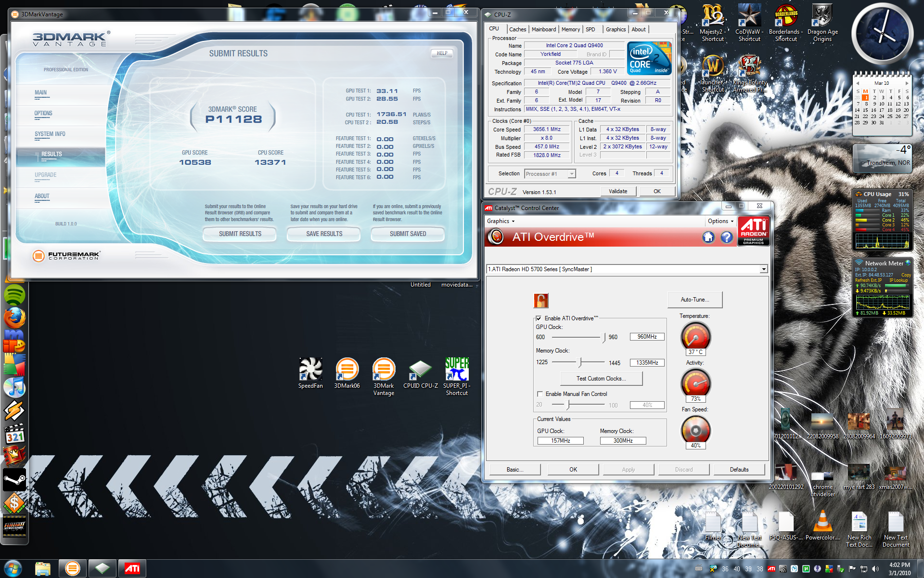Click IP Lookup on Network Meter gadget
Viewport: 924px width, 578px height.
pyautogui.click(x=898, y=280)
